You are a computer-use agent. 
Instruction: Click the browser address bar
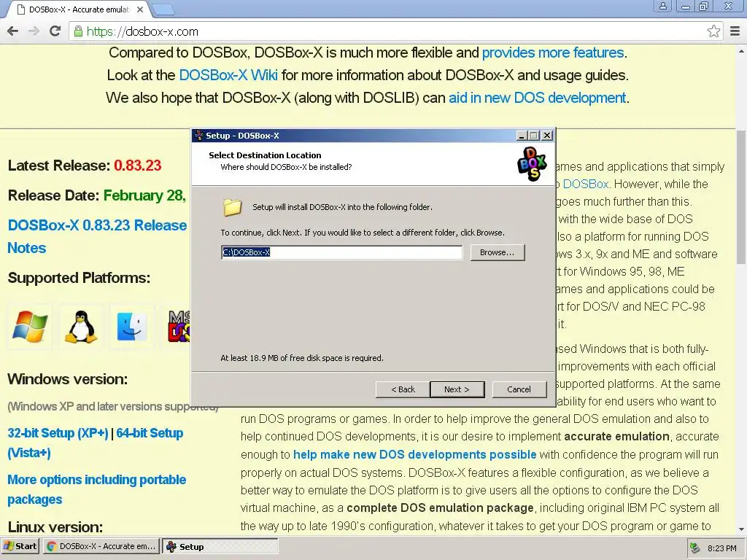(390, 31)
